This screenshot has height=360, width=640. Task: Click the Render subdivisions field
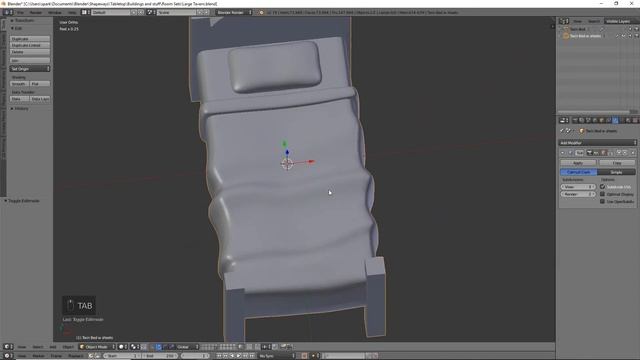[578, 194]
